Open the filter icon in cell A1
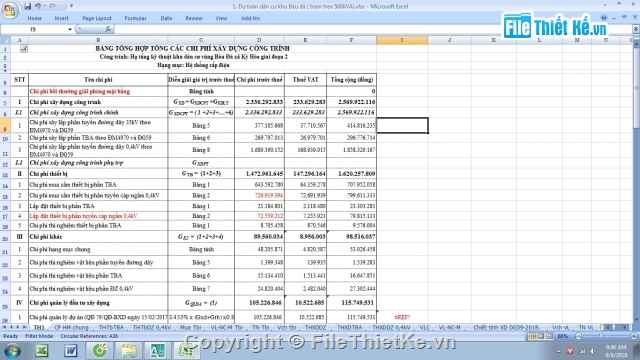This screenshot has width=640, height=360. click(x=24, y=49)
